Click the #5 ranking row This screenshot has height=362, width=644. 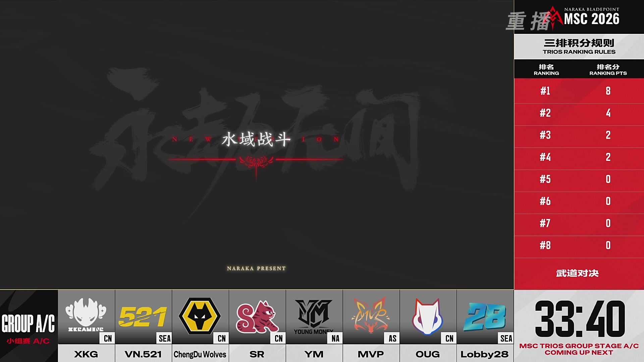click(579, 179)
